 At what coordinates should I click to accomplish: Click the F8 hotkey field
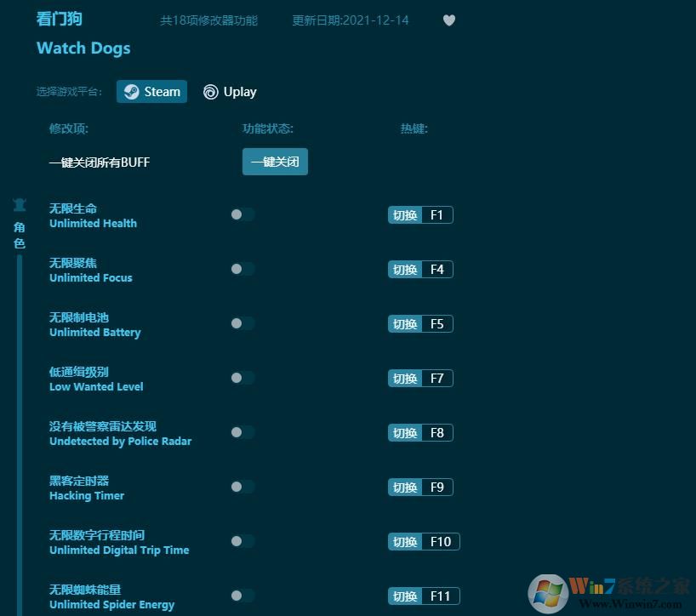point(437,433)
